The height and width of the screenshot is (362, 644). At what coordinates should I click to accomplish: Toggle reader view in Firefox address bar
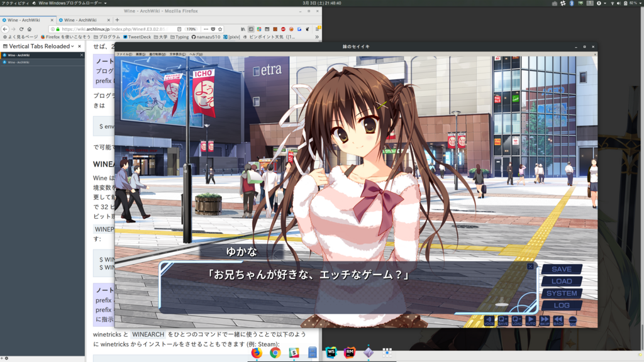tap(179, 29)
